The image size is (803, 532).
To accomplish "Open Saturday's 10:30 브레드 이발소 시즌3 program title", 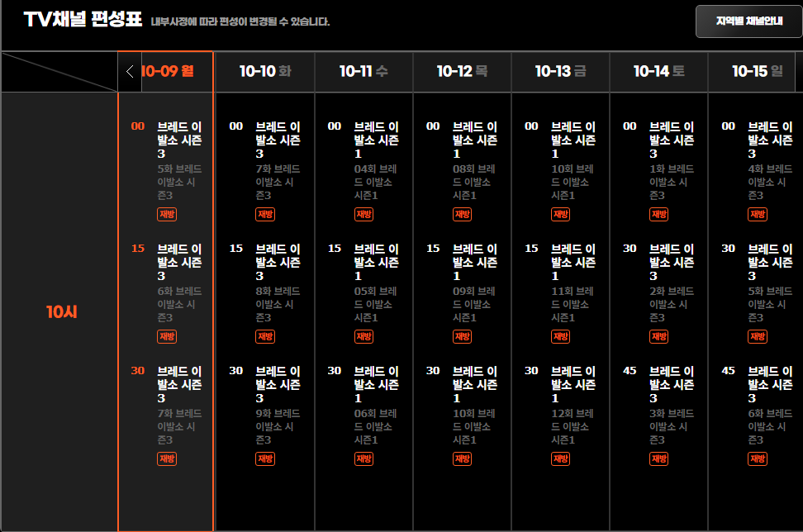I will [671, 262].
